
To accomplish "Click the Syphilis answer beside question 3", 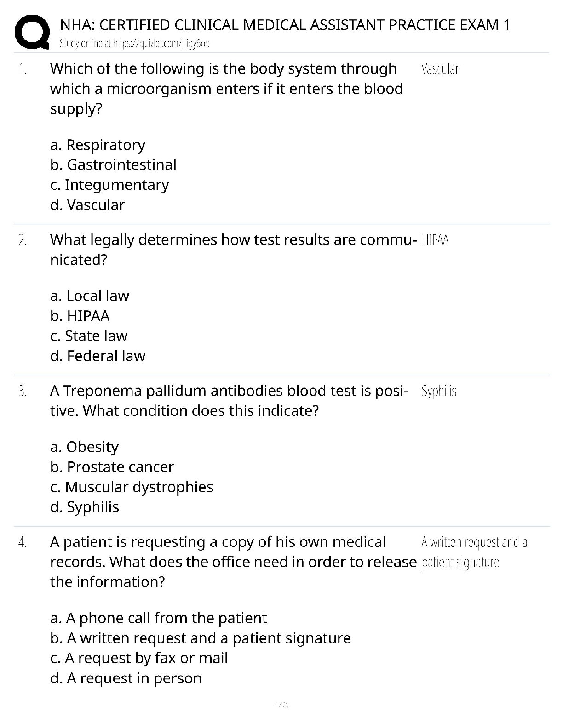I will point(439,392).
